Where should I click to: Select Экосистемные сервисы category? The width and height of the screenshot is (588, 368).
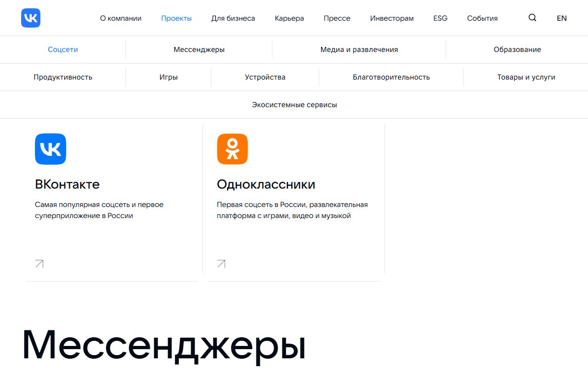pyautogui.click(x=294, y=105)
